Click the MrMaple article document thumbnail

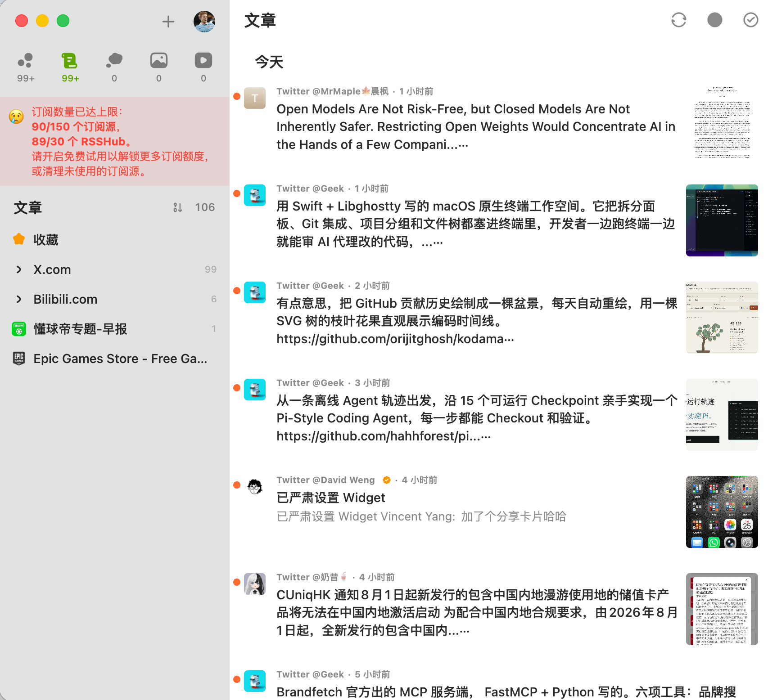click(x=722, y=123)
